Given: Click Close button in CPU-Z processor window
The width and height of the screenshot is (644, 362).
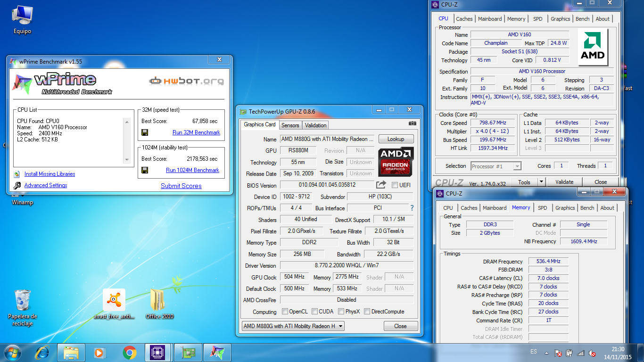Looking at the screenshot, I should click(x=601, y=182).
